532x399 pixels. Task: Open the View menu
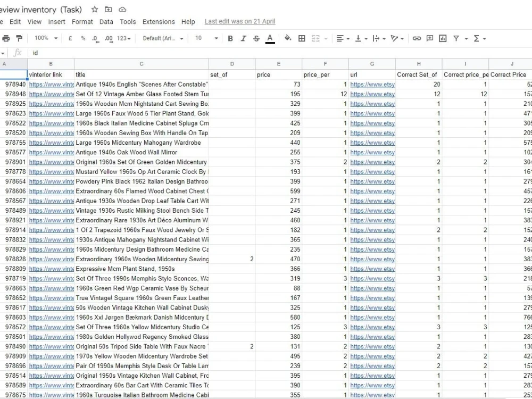[34, 22]
